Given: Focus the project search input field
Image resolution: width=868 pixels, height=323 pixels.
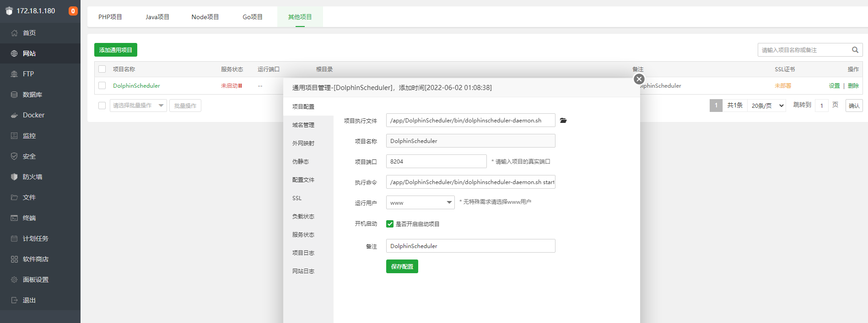Looking at the screenshot, I should point(804,50).
